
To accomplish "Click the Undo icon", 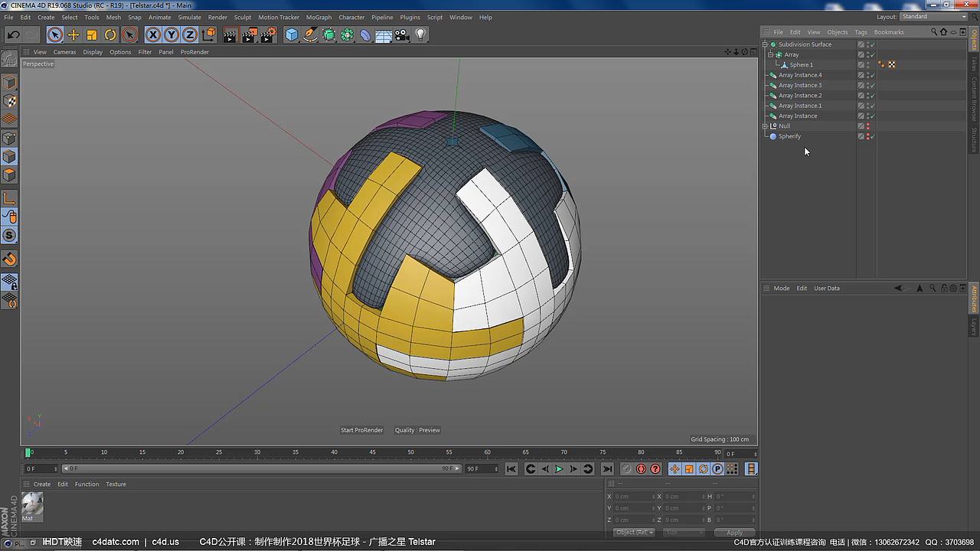I will (x=11, y=34).
